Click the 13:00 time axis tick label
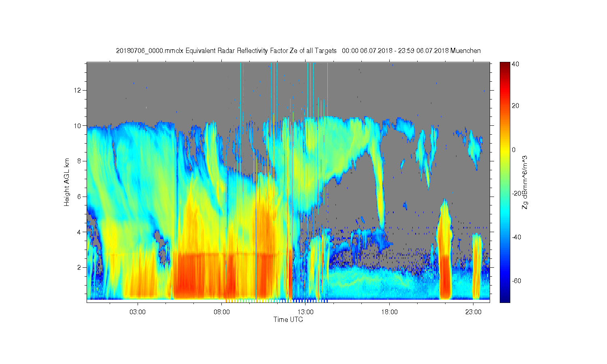 (x=306, y=312)
